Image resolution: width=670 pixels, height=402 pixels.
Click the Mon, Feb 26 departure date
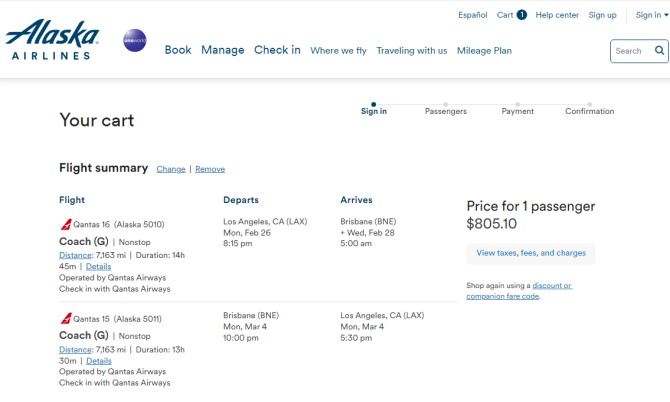pos(247,233)
